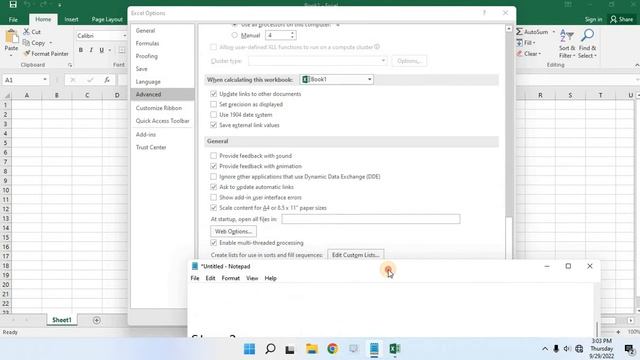Screen dimensions: 640x360
Task: Open Sort & Filter tool
Action: (567, 43)
